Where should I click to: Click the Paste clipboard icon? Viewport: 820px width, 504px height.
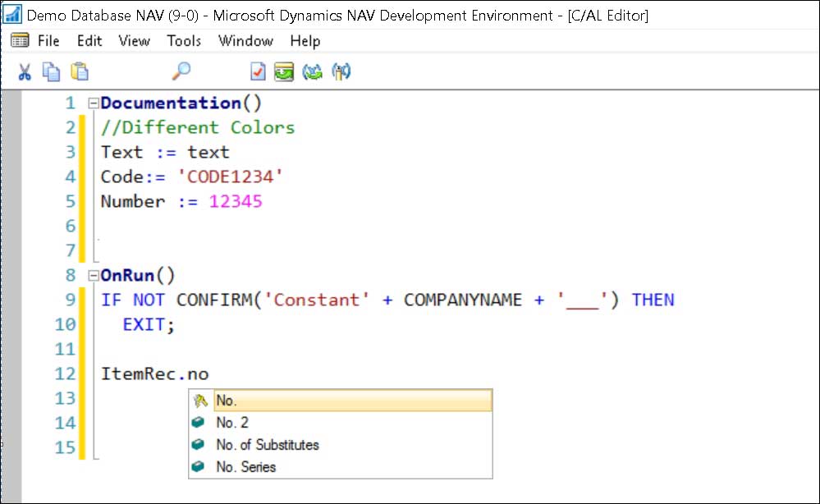[x=78, y=72]
